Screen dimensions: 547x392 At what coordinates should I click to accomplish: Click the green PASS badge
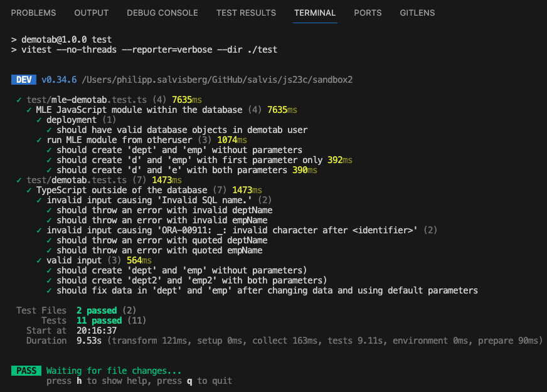click(26, 371)
